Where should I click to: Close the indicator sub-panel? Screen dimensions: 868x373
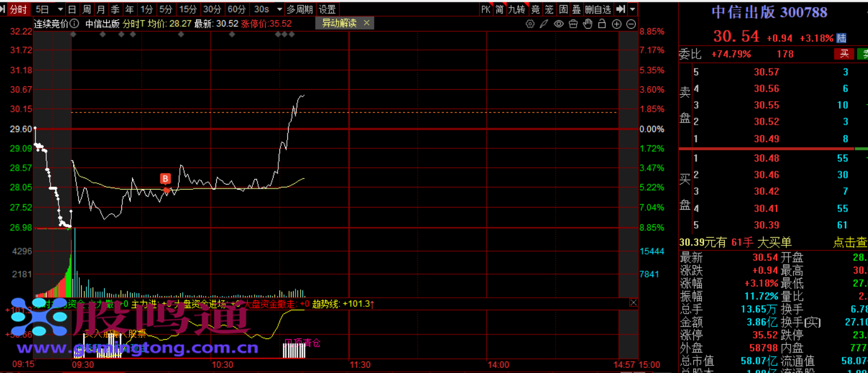[x=633, y=303]
